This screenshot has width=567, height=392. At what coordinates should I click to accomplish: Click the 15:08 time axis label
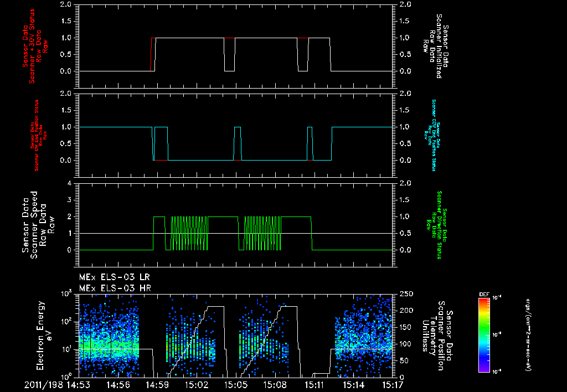pos(275,385)
